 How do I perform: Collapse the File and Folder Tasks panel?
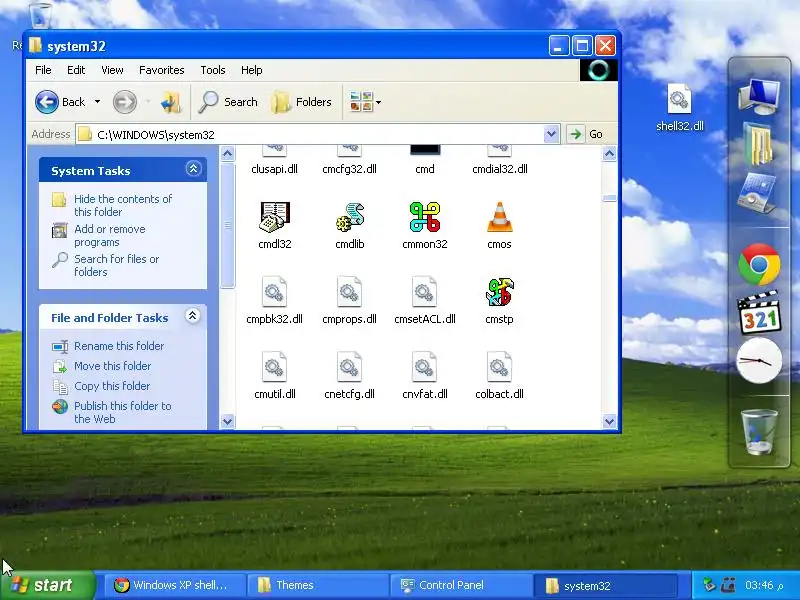tap(192, 316)
